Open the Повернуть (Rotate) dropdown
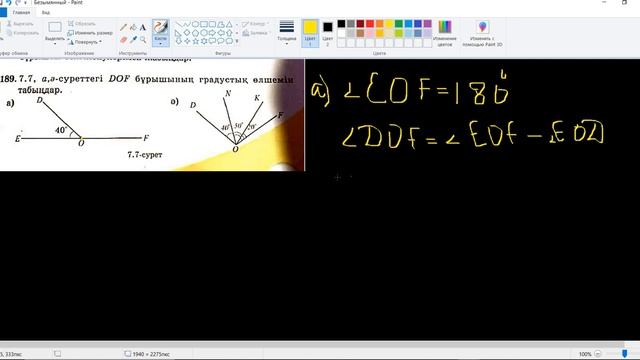 tap(85, 42)
